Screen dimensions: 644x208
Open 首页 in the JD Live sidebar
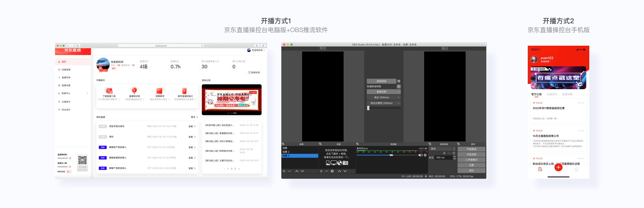point(73,62)
